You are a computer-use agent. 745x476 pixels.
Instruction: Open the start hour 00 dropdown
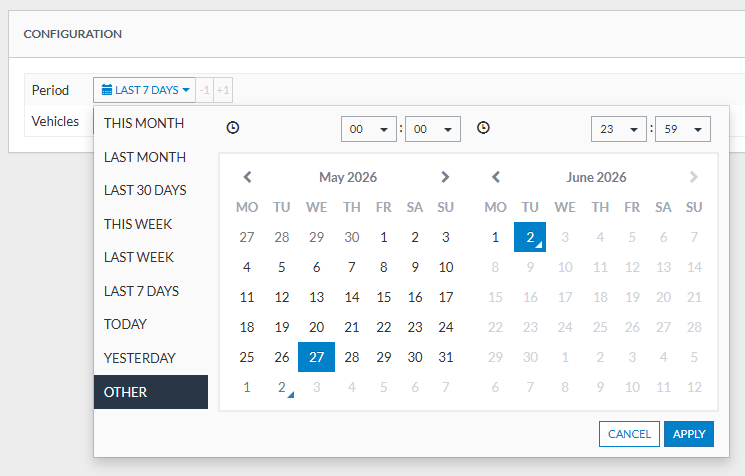(369, 129)
